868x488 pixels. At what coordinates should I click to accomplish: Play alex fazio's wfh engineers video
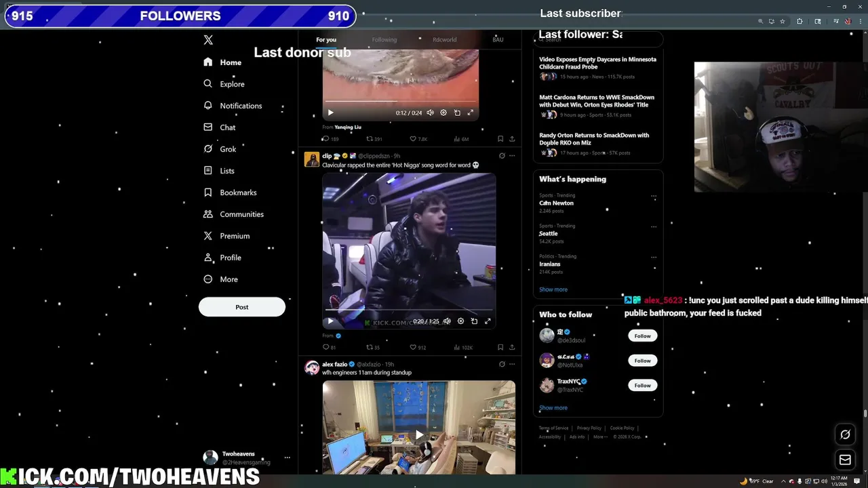click(x=419, y=434)
